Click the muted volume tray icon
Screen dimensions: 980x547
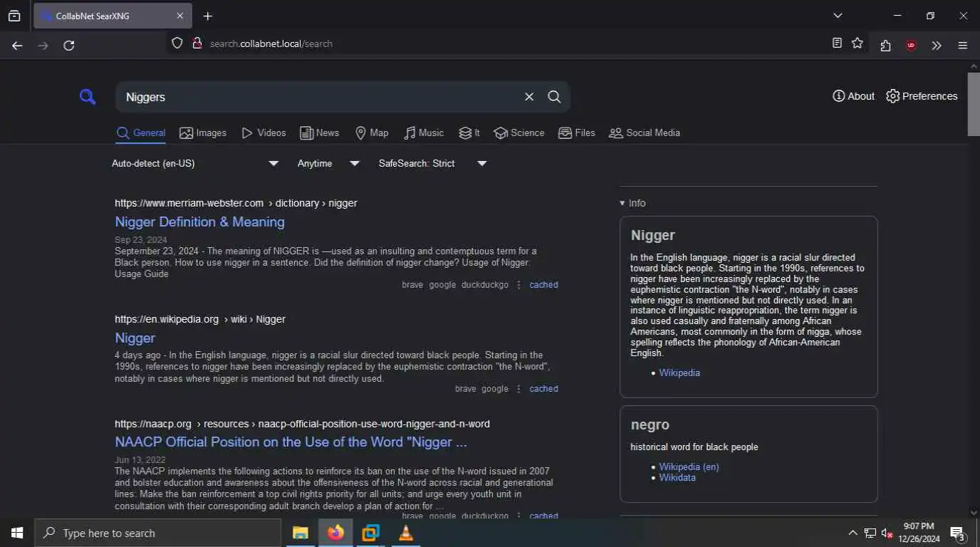pyautogui.click(x=887, y=533)
